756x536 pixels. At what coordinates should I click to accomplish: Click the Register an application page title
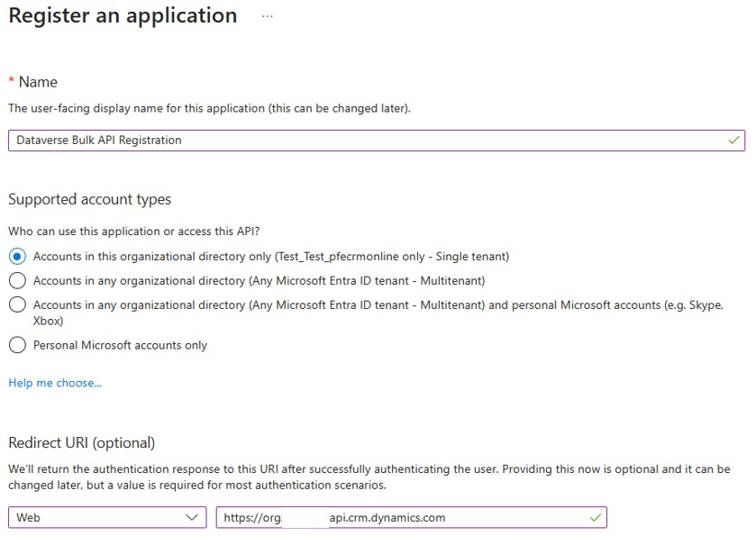[x=123, y=16]
